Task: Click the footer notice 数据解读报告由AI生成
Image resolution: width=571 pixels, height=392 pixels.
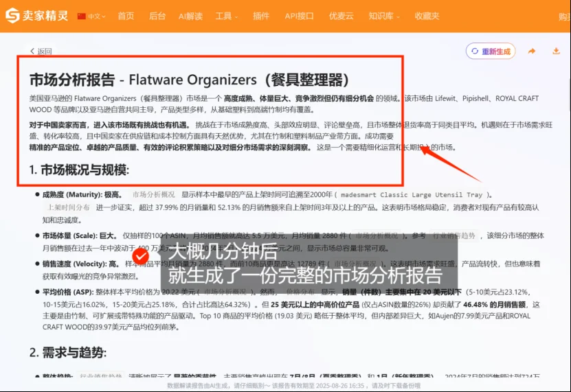Action: 293,385
